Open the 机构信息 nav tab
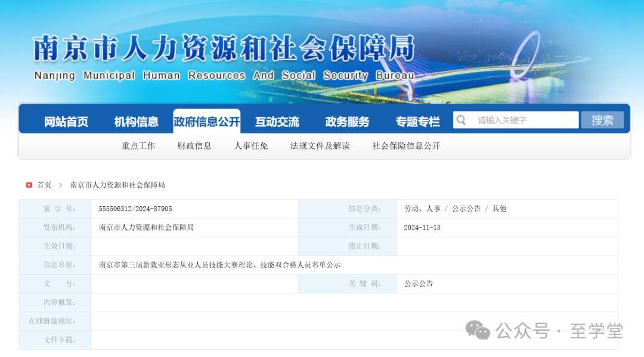This screenshot has height=357, width=644. click(x=137, y=122)
